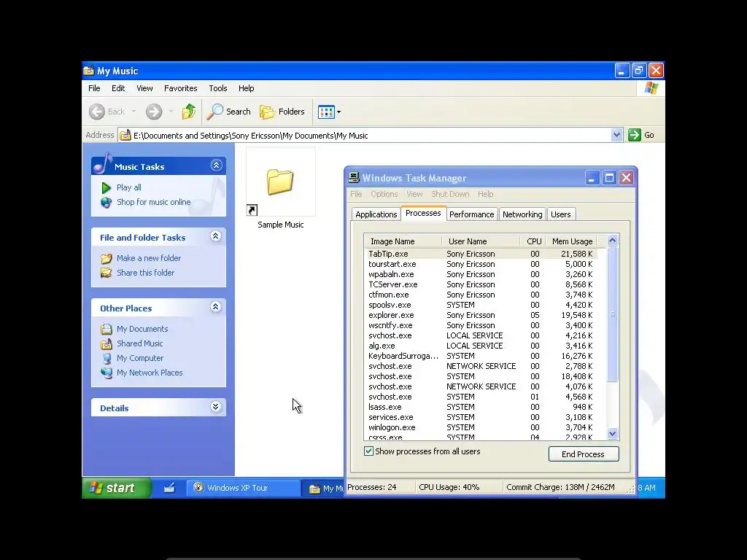Screen dimensions: 747x560
Task: Click the process list vertical scrollbar thumb
Action: (x=613, y=314)
